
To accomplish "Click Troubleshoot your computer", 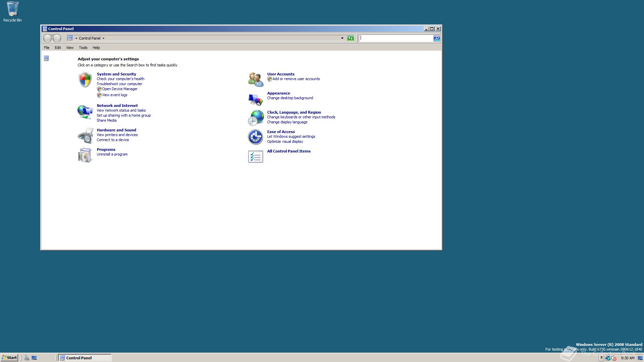I will (x=119, y=84).
